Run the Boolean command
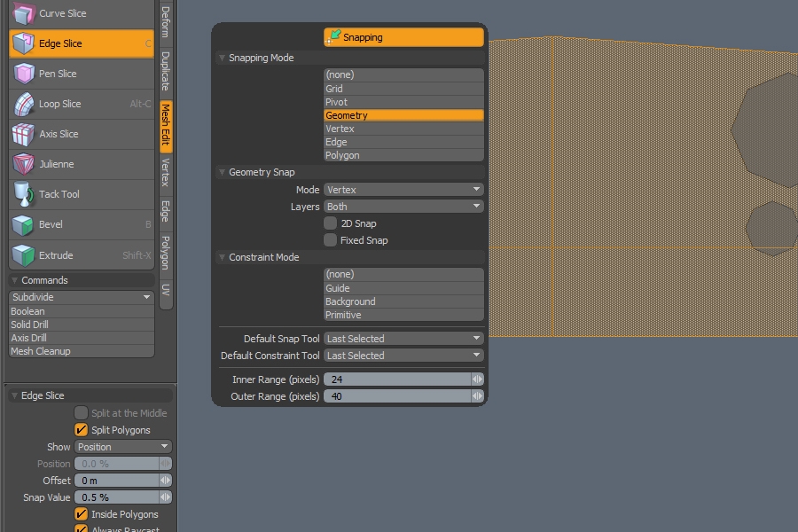 coord(82,311)
